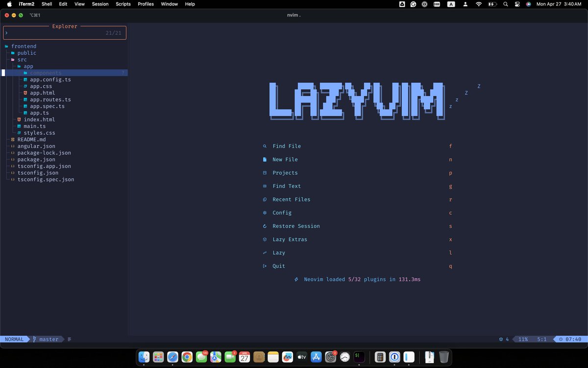Screen dimensions: 588x368
Task: Click the magnifier icon beside Find File
Action: click(265, 146)
